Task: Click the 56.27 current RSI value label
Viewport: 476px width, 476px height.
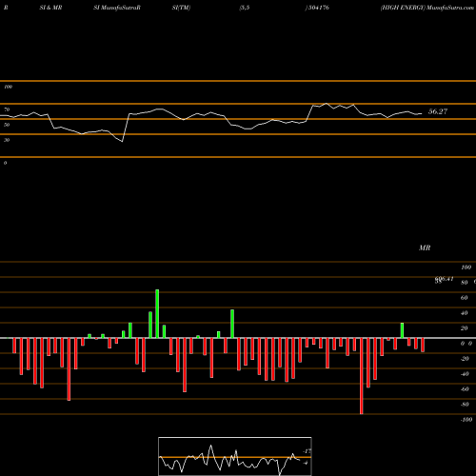Action: coord(438,111)
